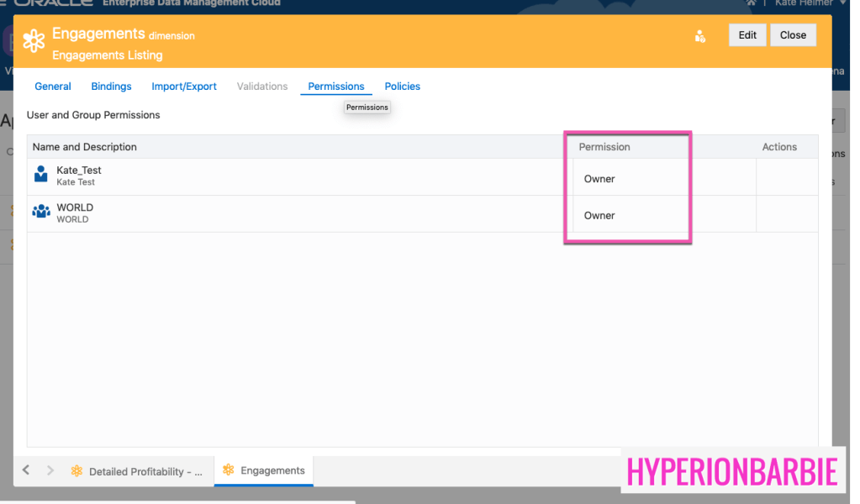Switch to the General tab

click(53, 87)
